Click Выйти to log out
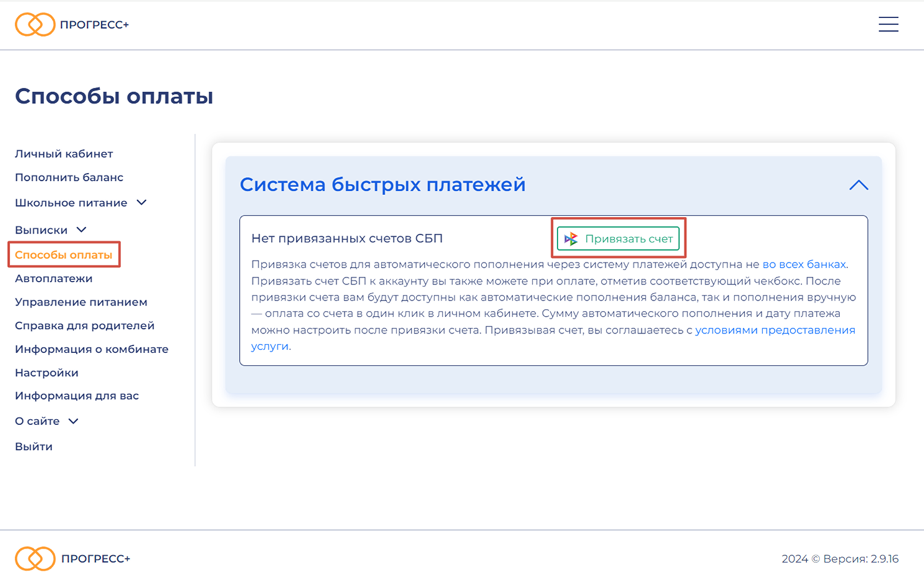Image resolution: width=924 pixels, height=583 pixels. [34, 446]
